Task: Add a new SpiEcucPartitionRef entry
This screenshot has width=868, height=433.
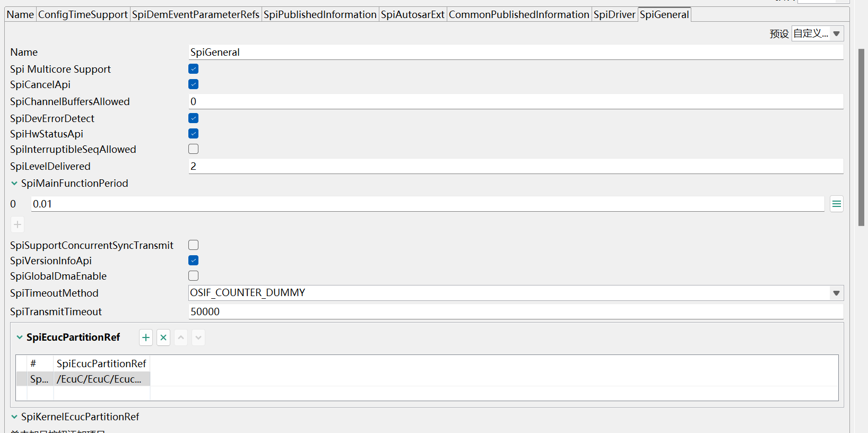Action: coord(146,337)
